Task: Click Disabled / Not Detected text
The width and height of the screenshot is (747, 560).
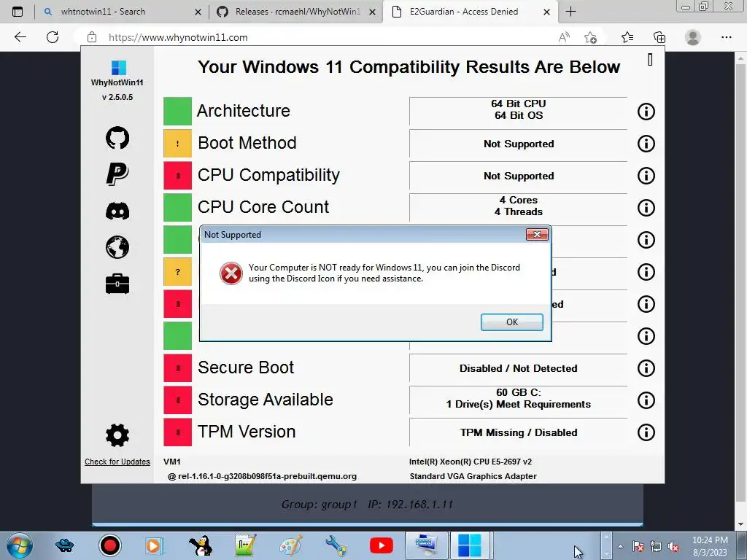Action: click(519, 368)
